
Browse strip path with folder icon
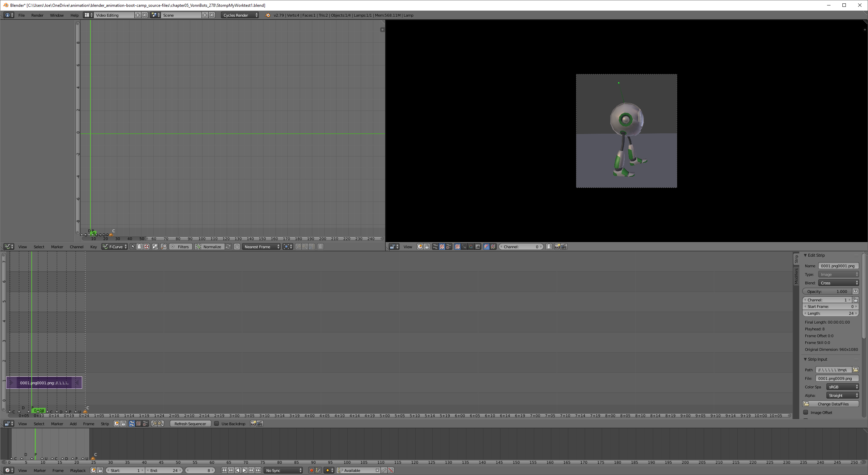[855, 370]
